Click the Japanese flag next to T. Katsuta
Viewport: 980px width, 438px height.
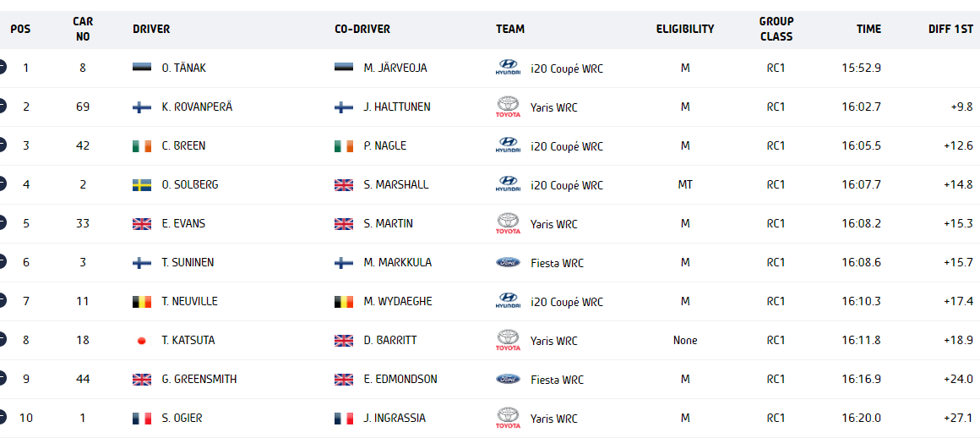142,341
